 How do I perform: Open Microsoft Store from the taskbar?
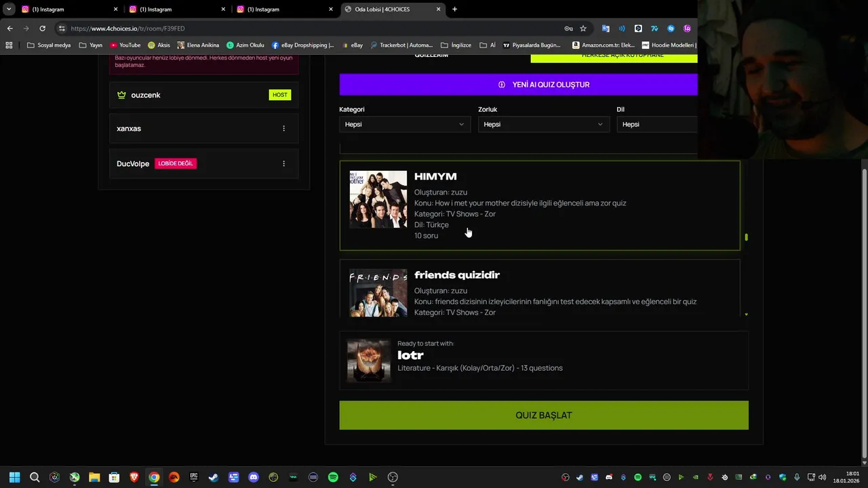click(114, 477)
